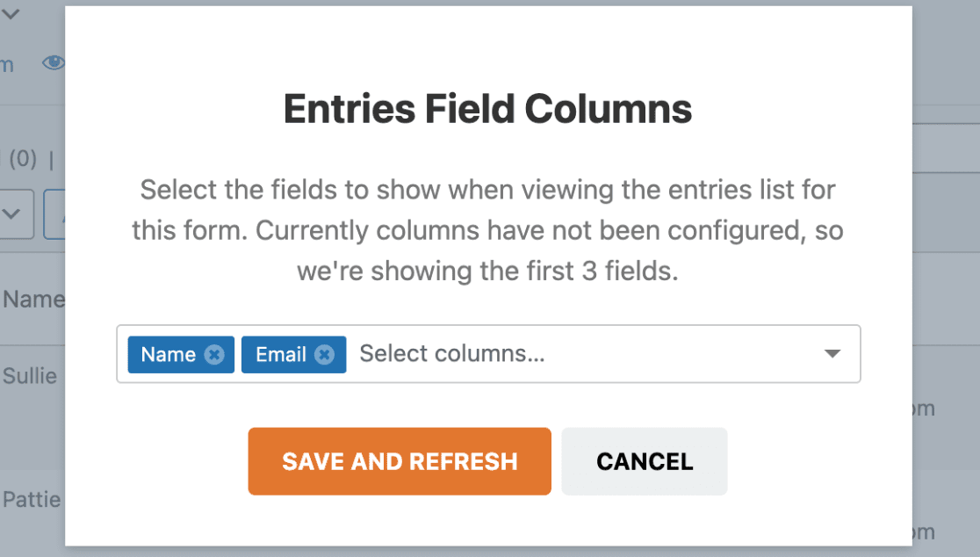
Task: Click the CANCEL button
Action: [645, 461]
